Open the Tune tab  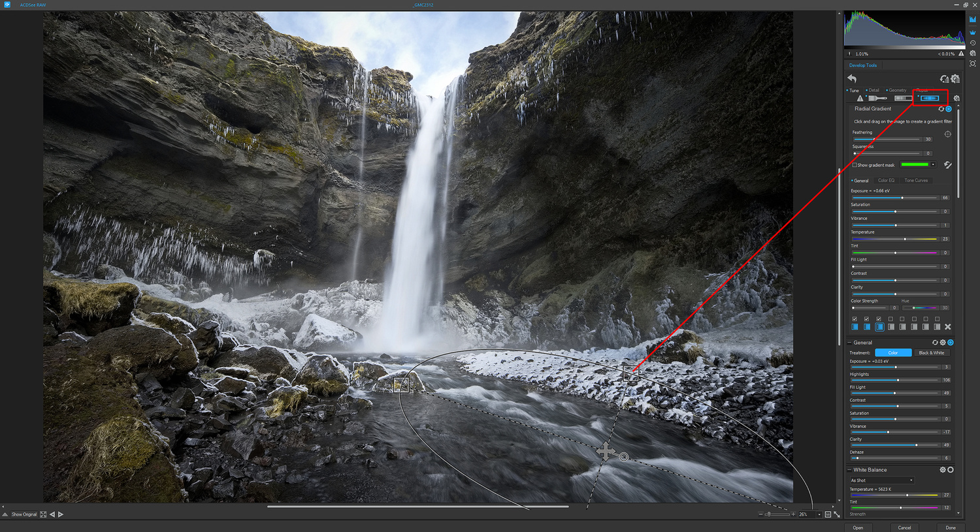point(854,91)
